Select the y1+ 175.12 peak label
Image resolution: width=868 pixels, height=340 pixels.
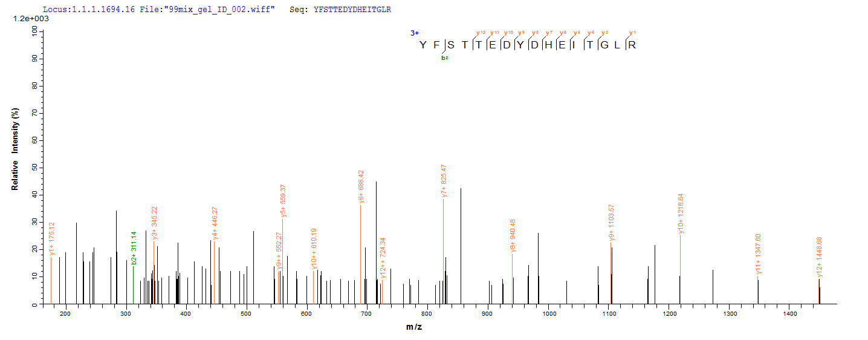coord(52,238)
